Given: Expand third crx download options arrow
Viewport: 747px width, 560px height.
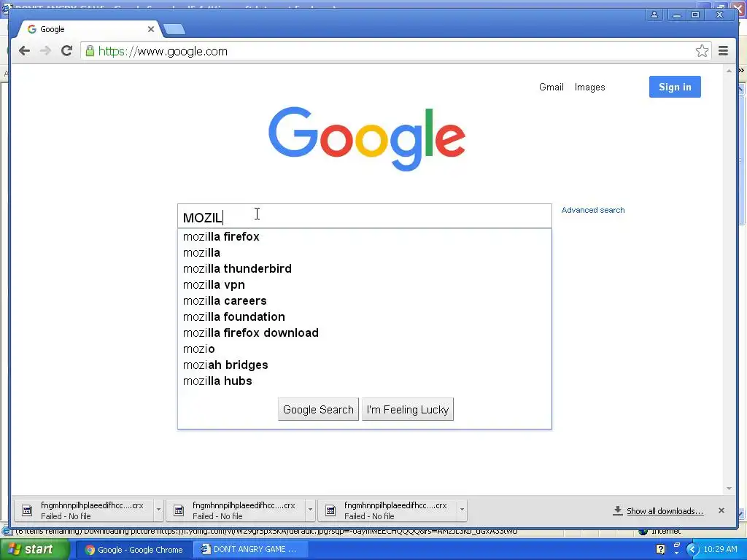Looking at the screenshot, I should [x=462, y=510].
